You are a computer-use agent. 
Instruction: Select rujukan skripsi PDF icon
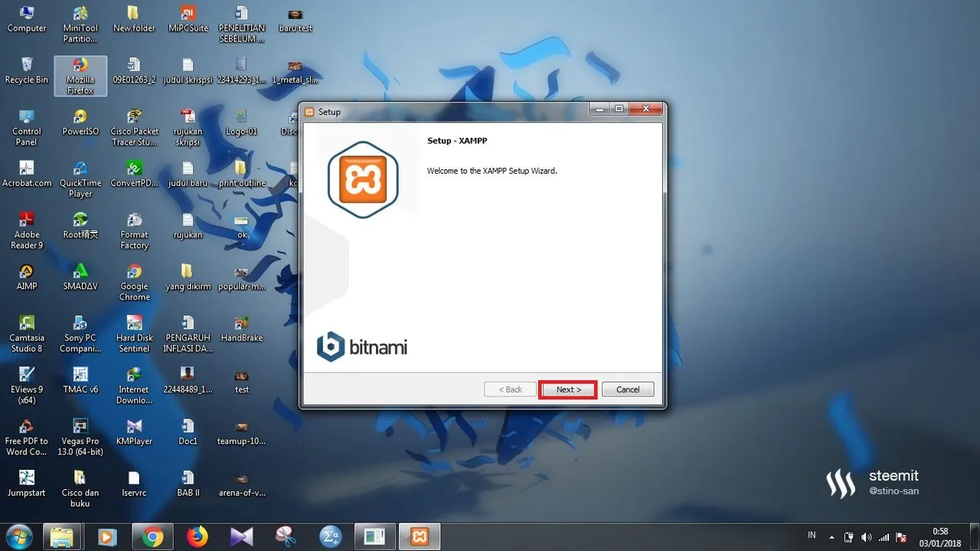click(x=188, y=128)
